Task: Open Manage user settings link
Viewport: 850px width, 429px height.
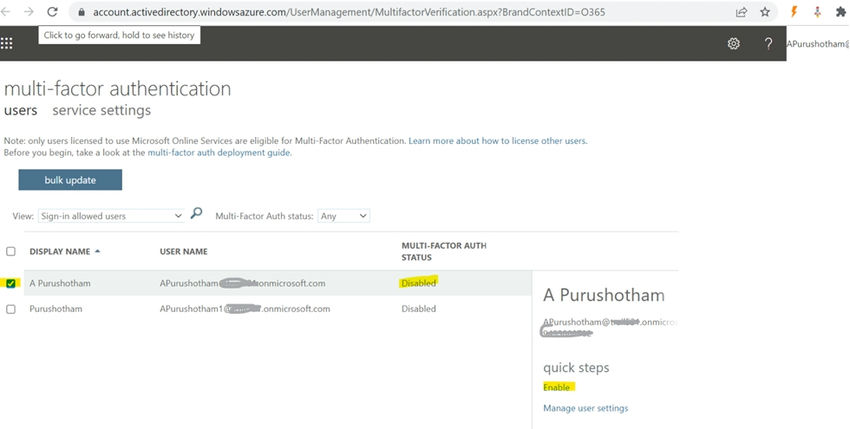Action: pyautogui.click(x=585, y=408)
